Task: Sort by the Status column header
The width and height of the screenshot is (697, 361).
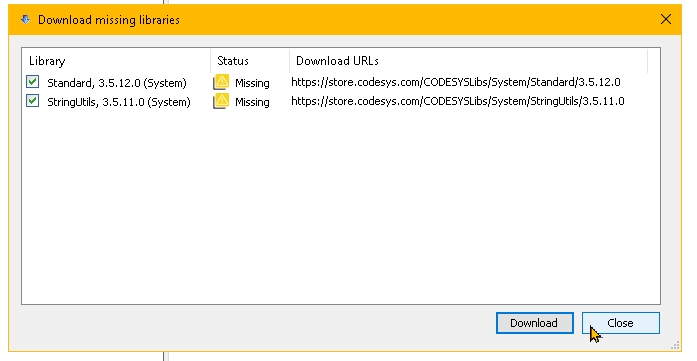Action: 250,60
